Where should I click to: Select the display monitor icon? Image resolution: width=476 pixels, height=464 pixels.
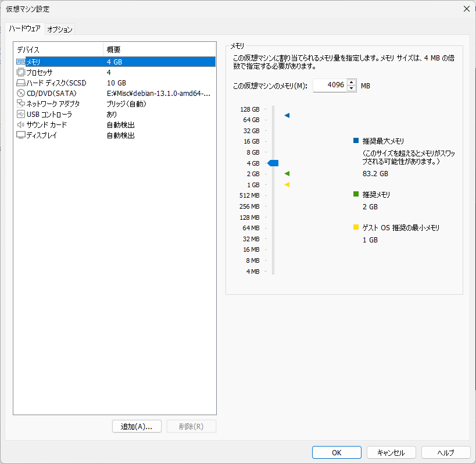tap(21, 135)
